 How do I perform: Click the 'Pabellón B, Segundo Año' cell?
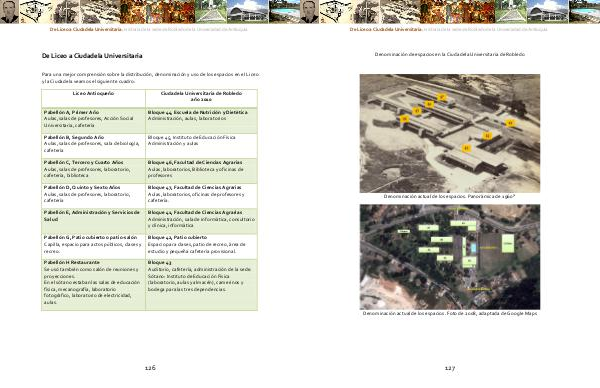coord(93,146)
